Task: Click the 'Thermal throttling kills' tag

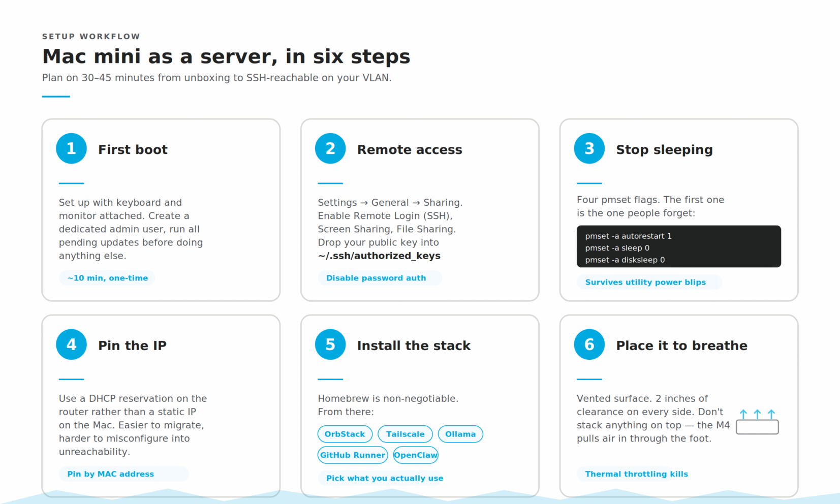Action: (x=633, y=474)
